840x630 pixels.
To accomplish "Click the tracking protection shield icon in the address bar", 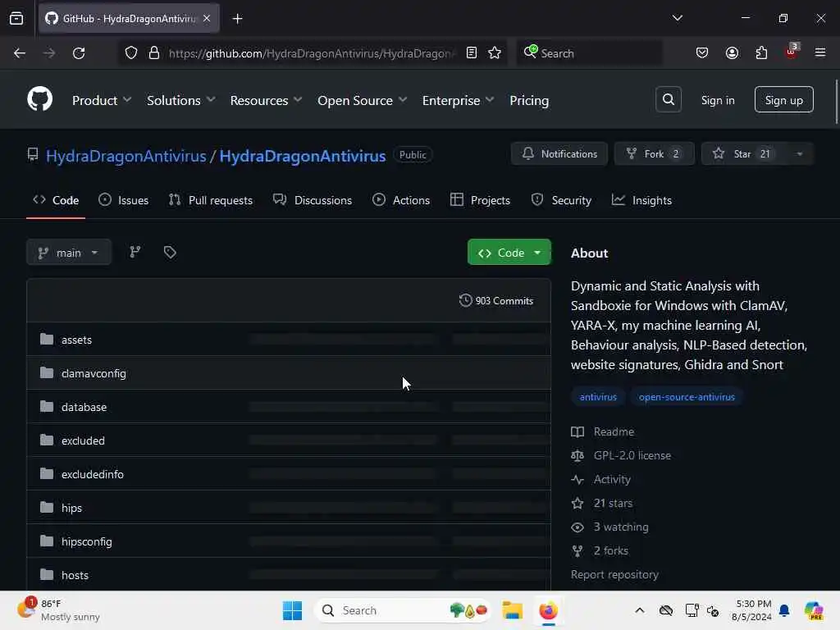I will pos(131,53).
